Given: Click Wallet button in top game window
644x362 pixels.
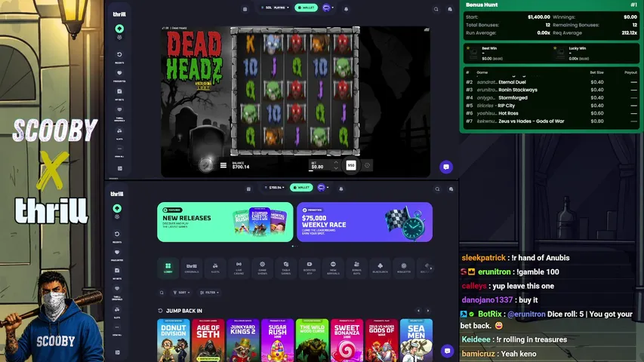Looking at the screenshot, I should coord(306,8).
